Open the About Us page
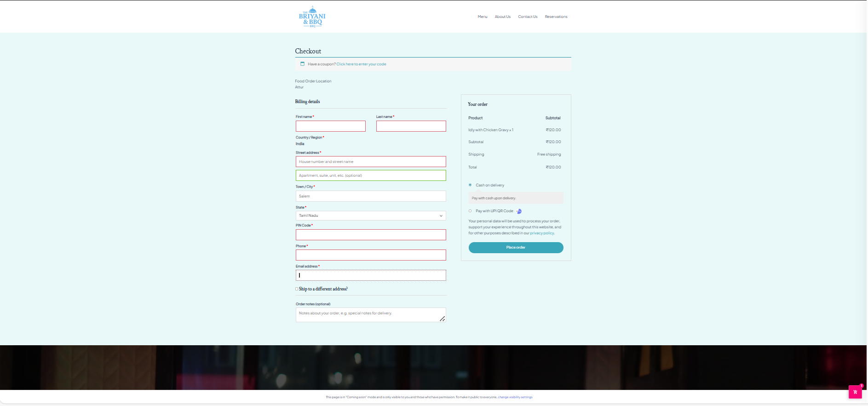 [x=502, y=17]
